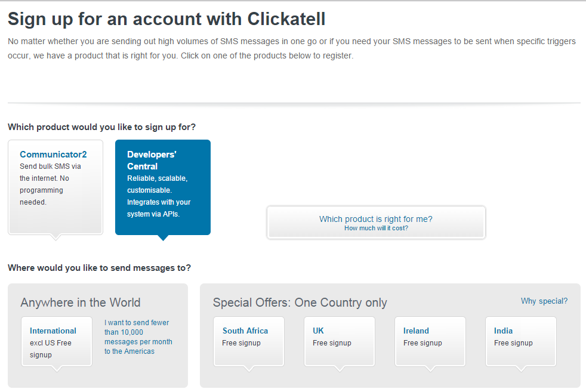The image size is (586, 392).
Task: Click the Ireland country title
Action: point(416,331)
